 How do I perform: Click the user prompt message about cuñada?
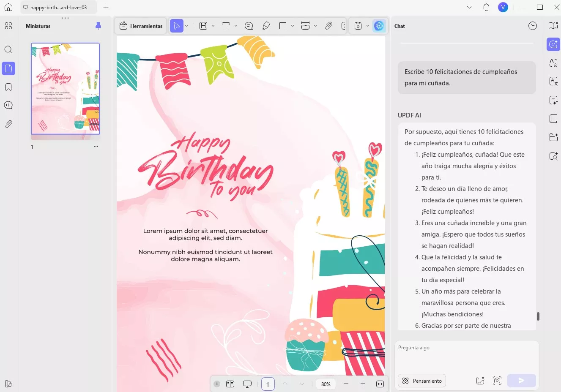tap(467, 78)
